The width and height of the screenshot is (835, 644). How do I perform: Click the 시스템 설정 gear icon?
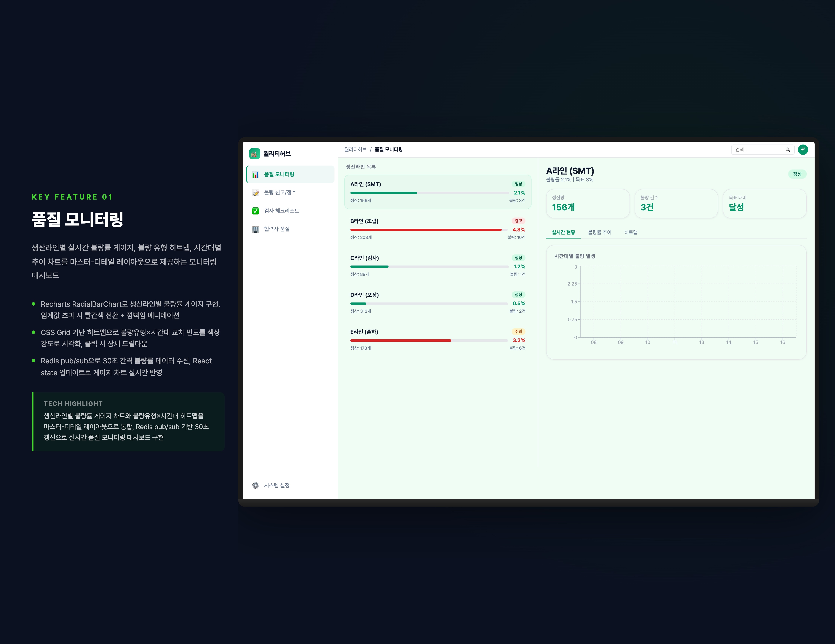(x=255, y=485)
